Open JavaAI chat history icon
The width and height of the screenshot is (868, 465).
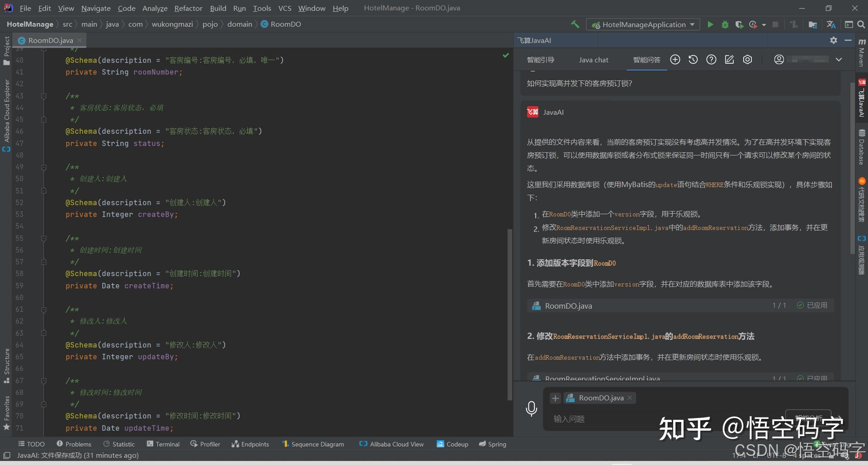pyautogui.click(x=693, y=60)
